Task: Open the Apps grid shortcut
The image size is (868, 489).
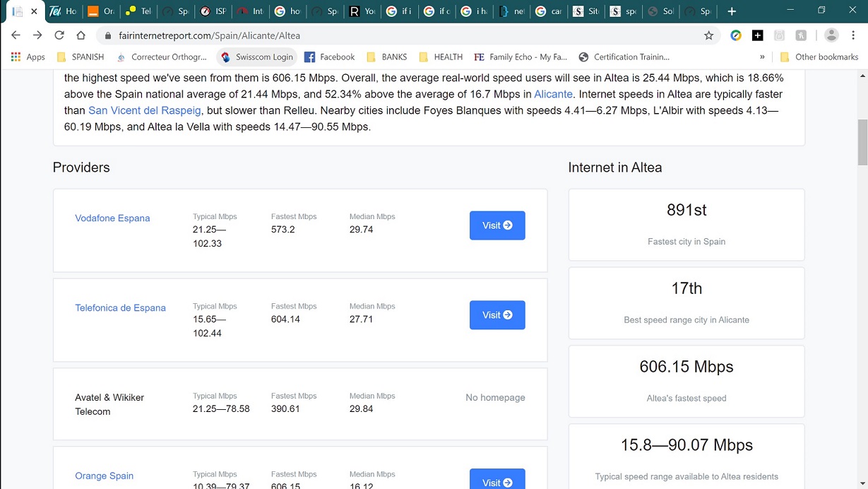Action: pyautogui.click(x=28, y=57)
